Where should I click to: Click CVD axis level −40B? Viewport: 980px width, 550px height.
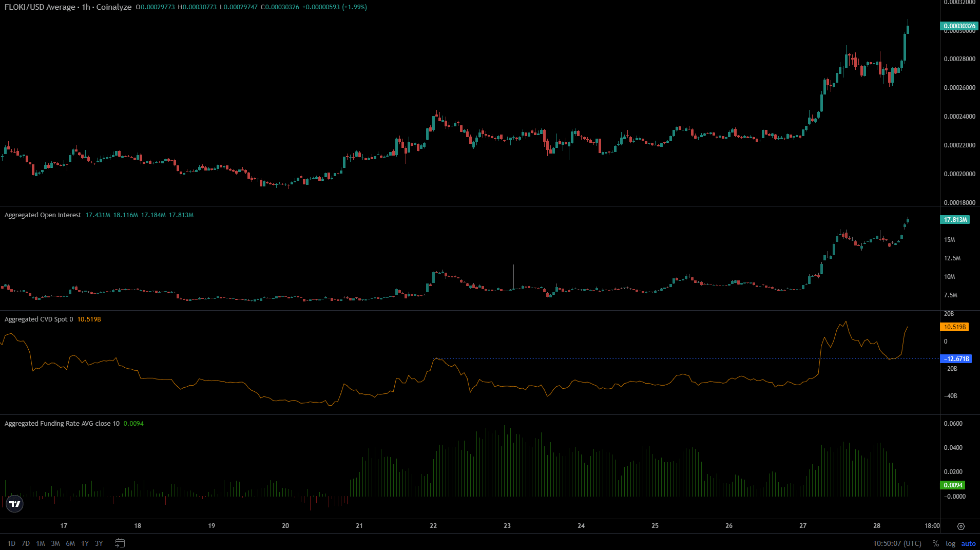click(950, 396)
